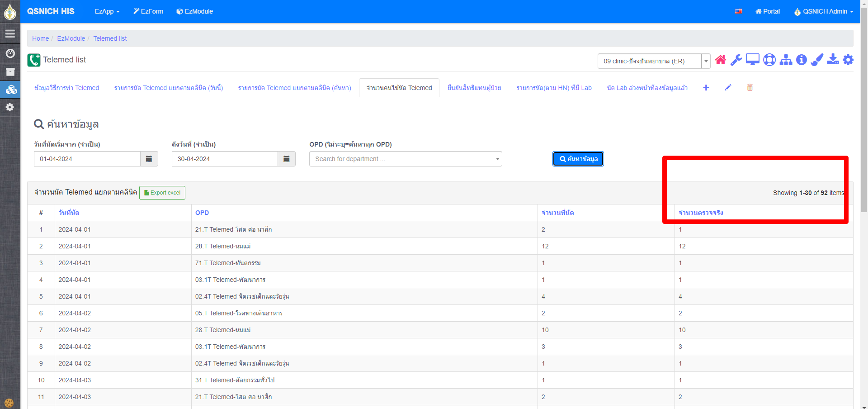Viewport: 868px width, 409px height.
Task: Open the dashboard gauge sidebar icon
Action: (10, 53)
